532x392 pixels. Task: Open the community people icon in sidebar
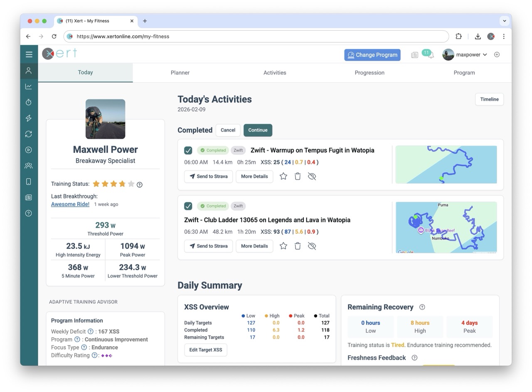point(29,166)
